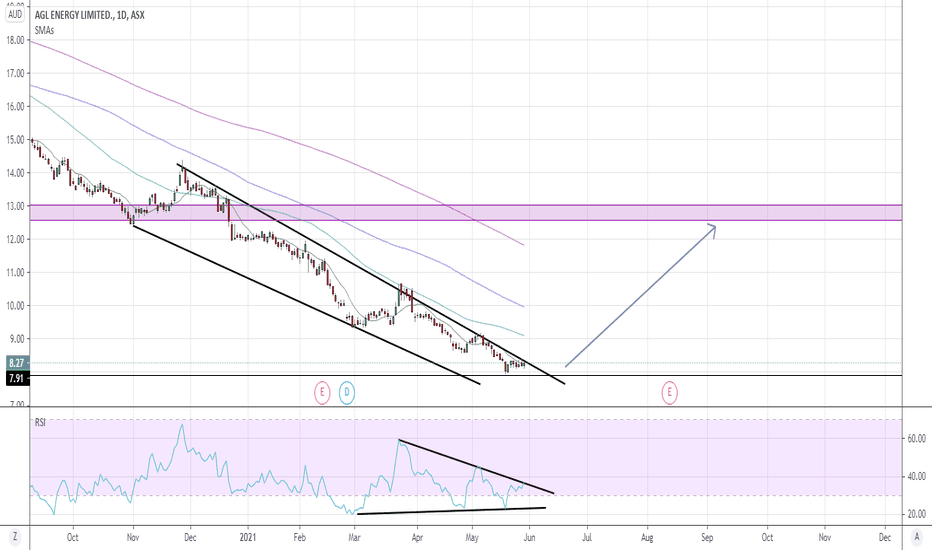The height and width of the screenshot is (550, 932).
Task: Click the 40.00 RSI scale label
Action: pyautogui.click(x=917, y=476)
